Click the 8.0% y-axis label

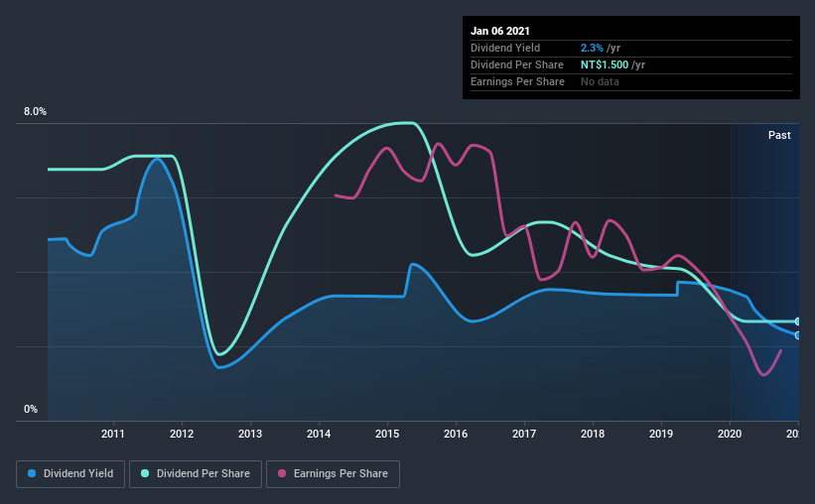click(35, 112)
